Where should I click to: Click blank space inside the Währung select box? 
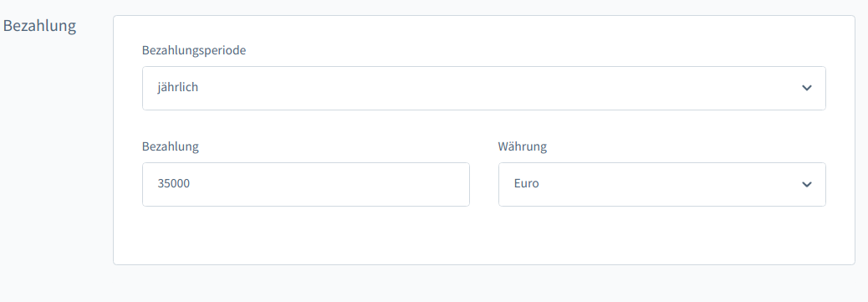click(x=662, y=185)
